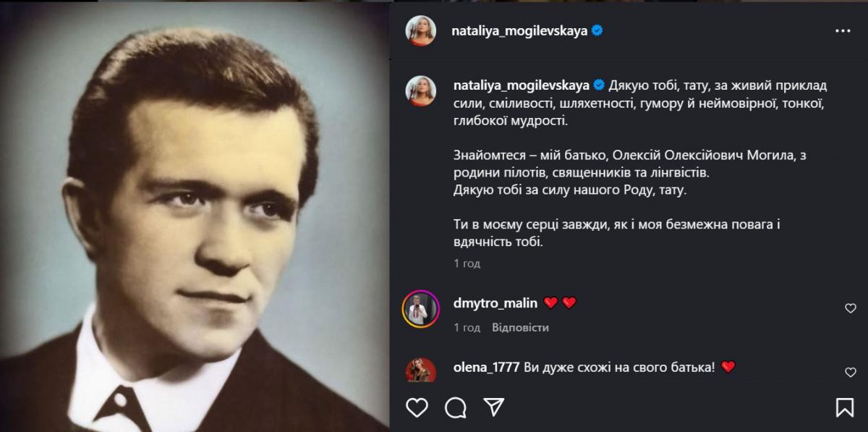The height and width of the screenshot is (432, 868).
Task: Open the three-dot more options menu
Action: [x=843, y=31]
